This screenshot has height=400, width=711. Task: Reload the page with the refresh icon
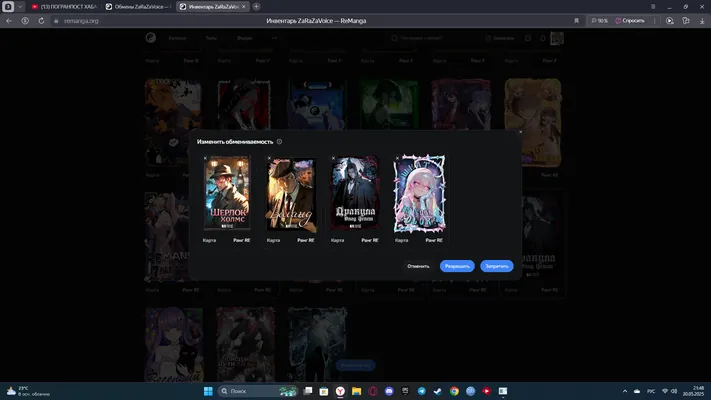coord(41,21)
